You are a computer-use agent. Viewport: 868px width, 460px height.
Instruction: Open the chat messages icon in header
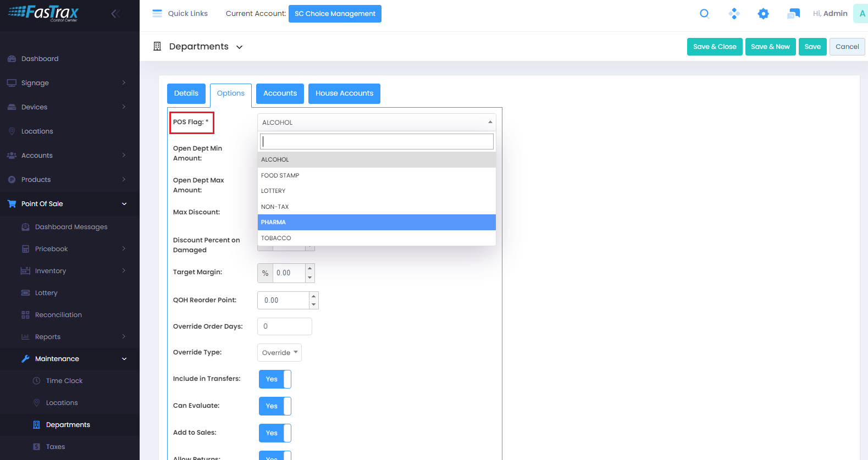click(x=793, y=14)
